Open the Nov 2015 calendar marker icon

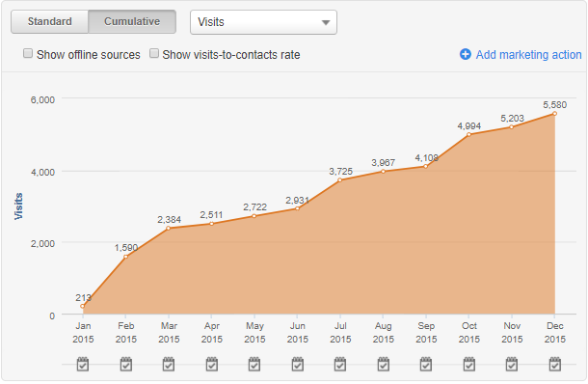click(x=512, y=364)
